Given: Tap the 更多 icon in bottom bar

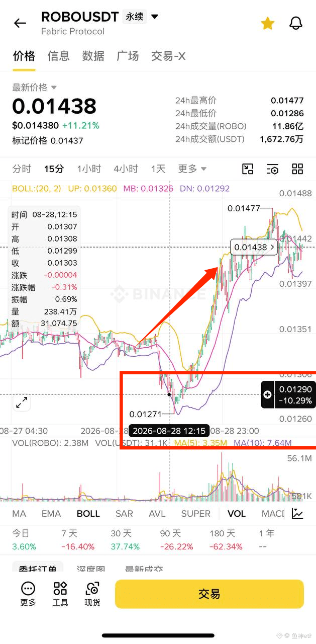Looking at the screenshot, I should tap(28, 594).
